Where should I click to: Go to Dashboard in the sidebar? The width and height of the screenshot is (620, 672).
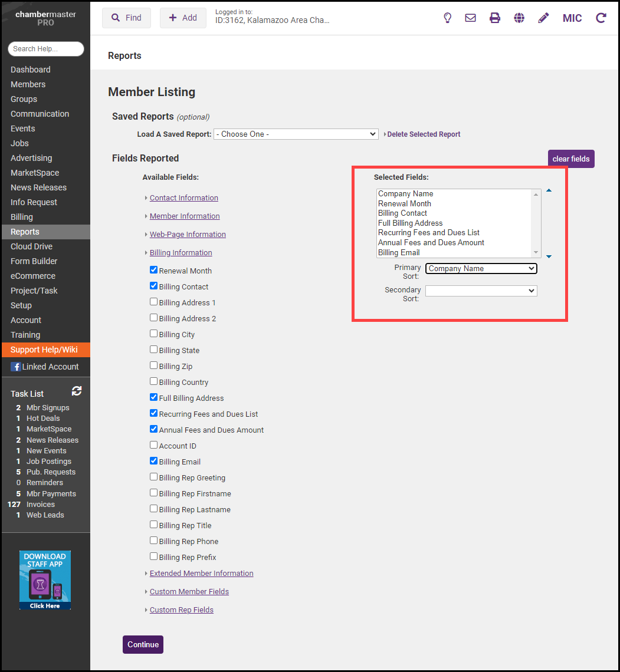coord(31,70)
